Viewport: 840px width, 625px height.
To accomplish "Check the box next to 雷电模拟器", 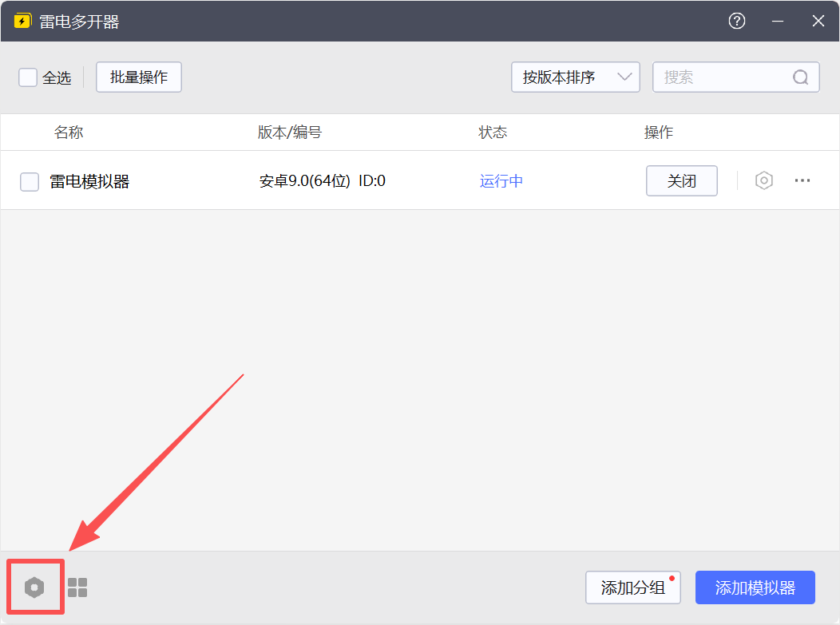I will [x=30, y=182].
